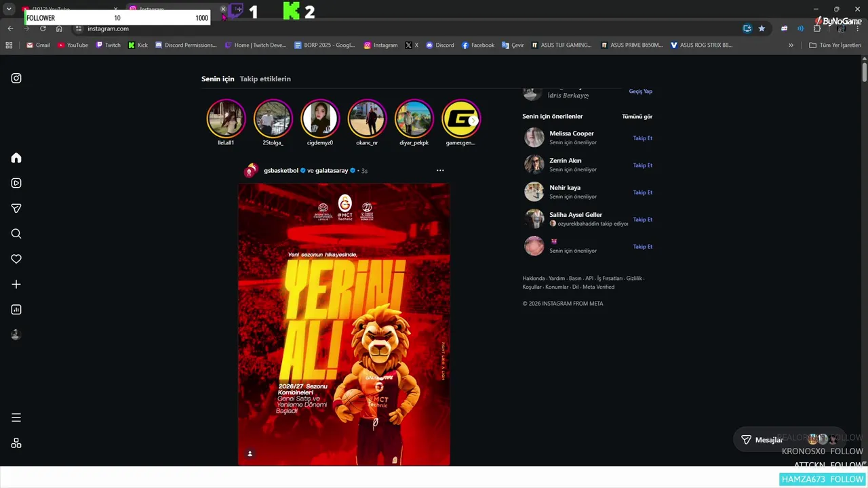Open direct messages paper-plane icon in sidebar
Screen dimensions: 868x488
(x=16, y=209)
